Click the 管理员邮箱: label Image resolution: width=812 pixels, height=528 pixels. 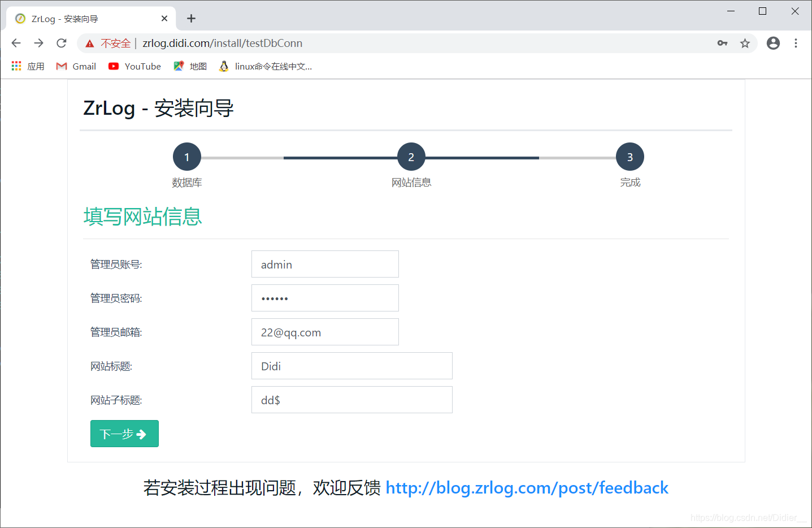[116, 332]
